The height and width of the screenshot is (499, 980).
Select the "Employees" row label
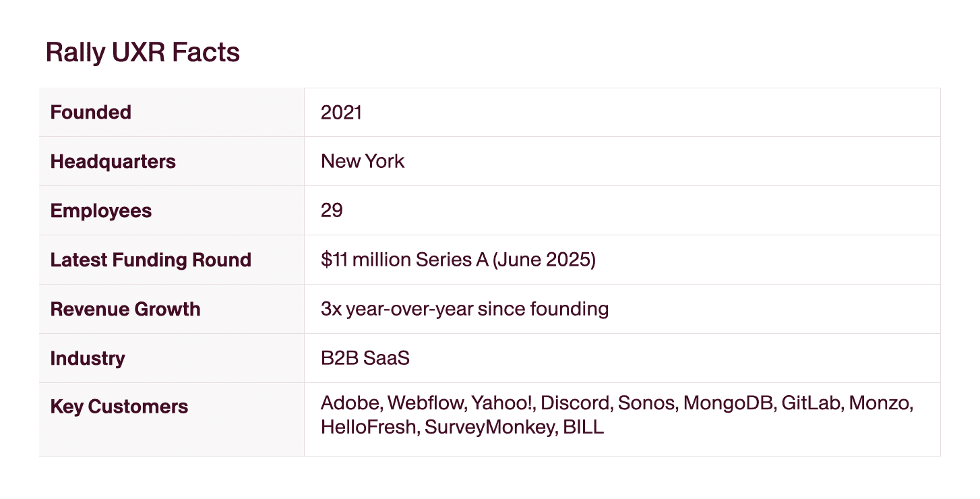tap(101, 211)
